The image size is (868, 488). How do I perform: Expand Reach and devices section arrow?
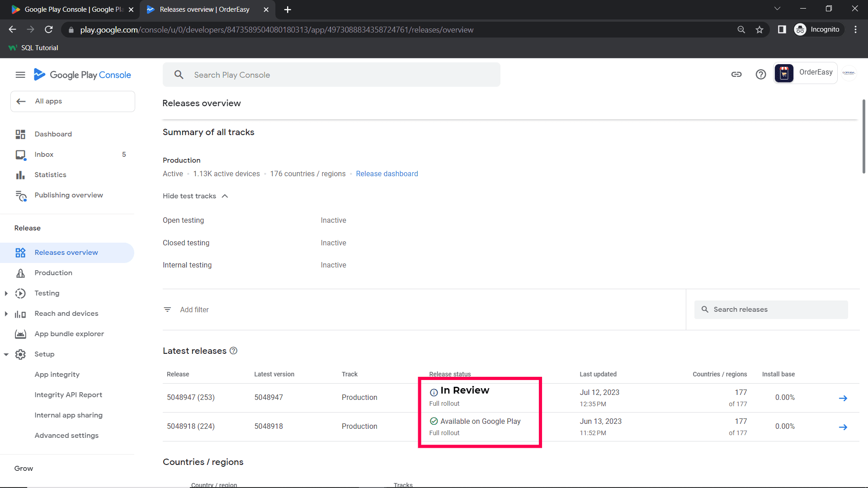click(6, 314)
